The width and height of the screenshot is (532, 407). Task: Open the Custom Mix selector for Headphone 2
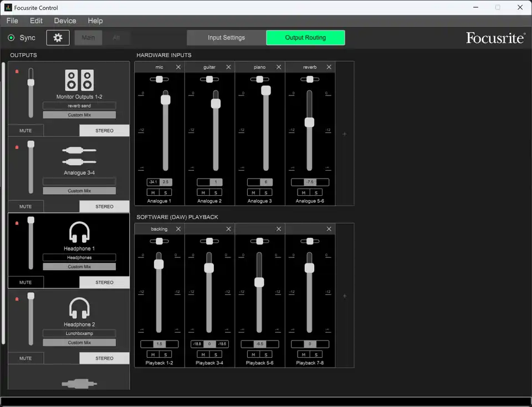pyautogui.click(x=78, y=342)
